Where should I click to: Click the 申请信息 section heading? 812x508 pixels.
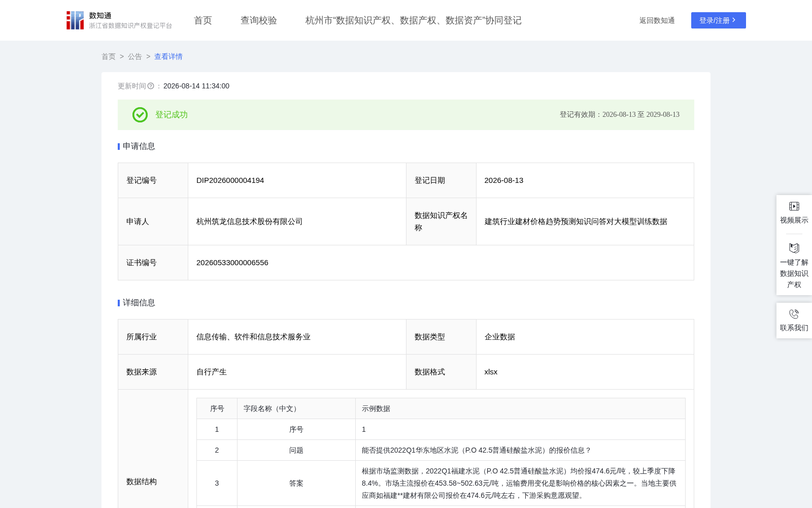click(x=139, y=146)
